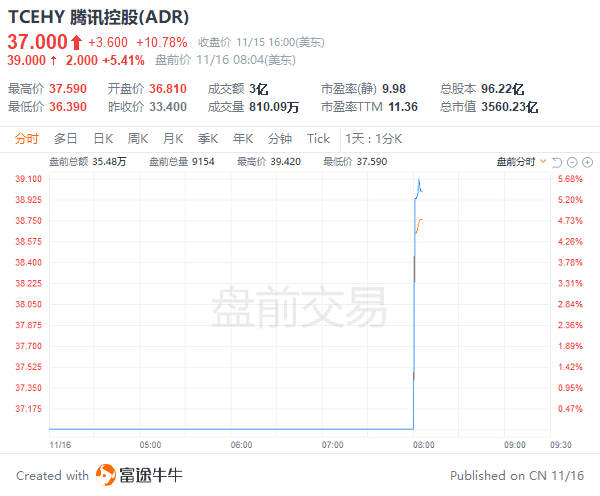Viewport: 600px width, 496px height.
Task: Click the pre-market price 39.000
Action: (26, 60)
